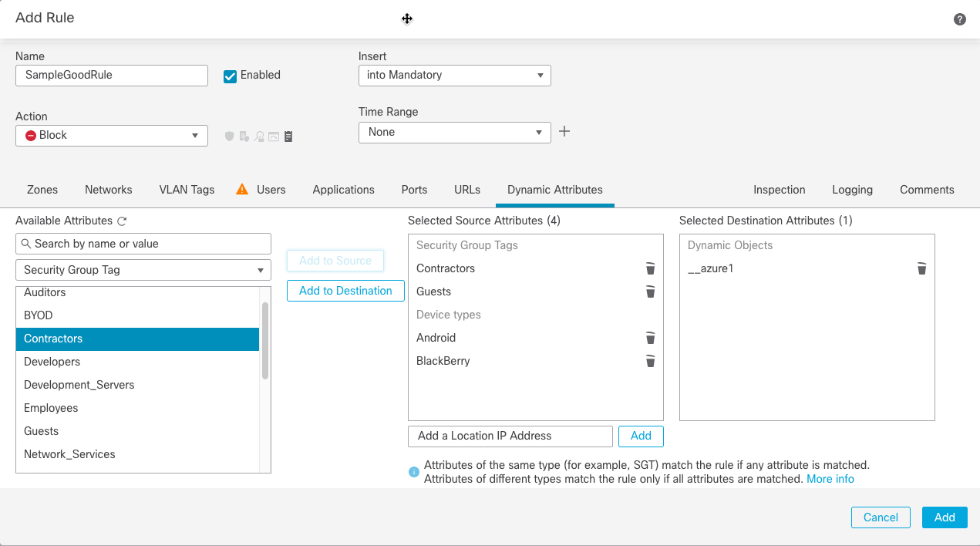Click the file policy icon beside the shield
The width and height of the screenshot is (980, 546).
click(x=244, y=136)
